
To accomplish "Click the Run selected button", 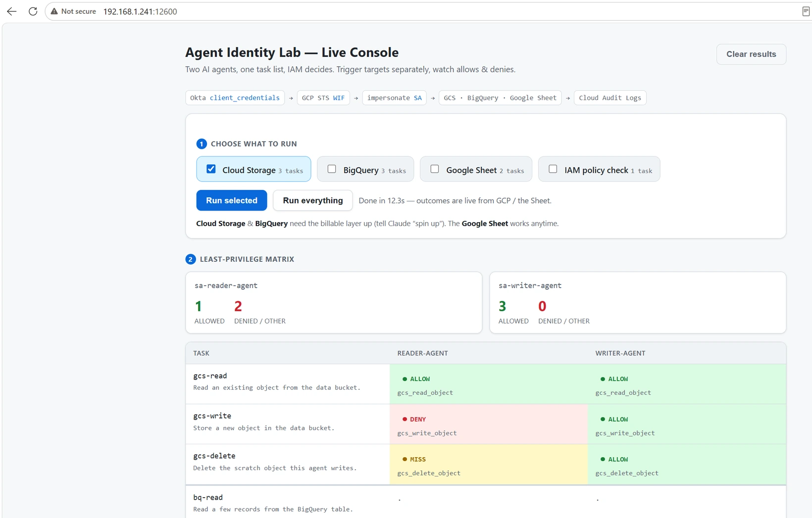I will 232,200.
